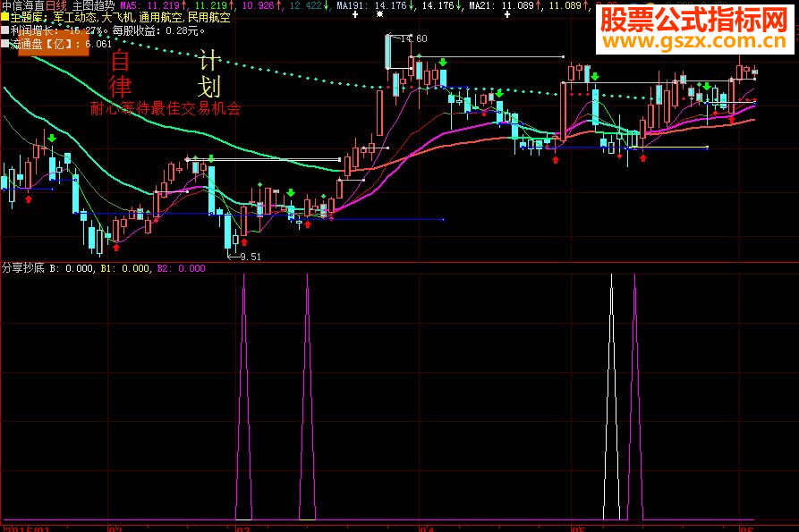
Task: Click the 14.60 high price label
Action: tap(413, 38)
